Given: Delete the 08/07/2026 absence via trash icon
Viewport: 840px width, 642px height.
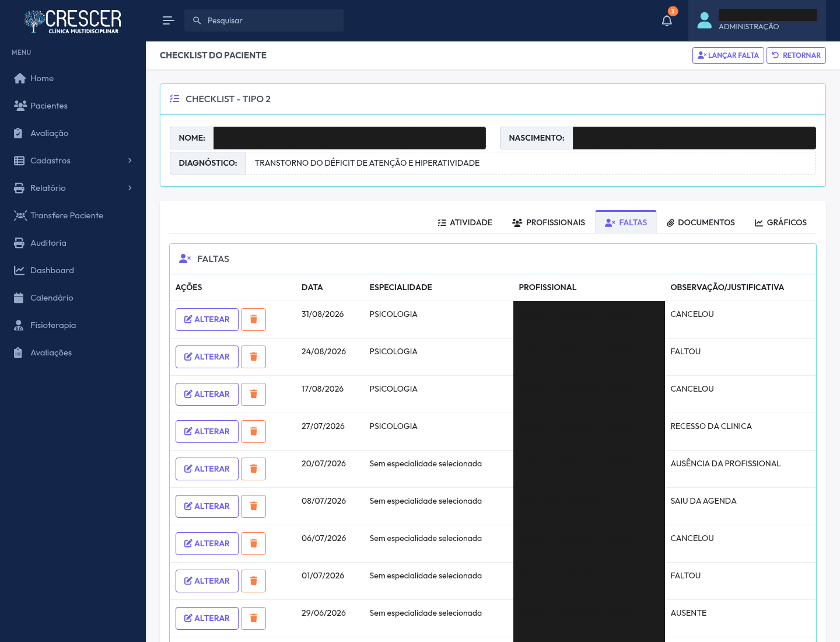Looking at the screenshot, I should [x=254, y=506].
